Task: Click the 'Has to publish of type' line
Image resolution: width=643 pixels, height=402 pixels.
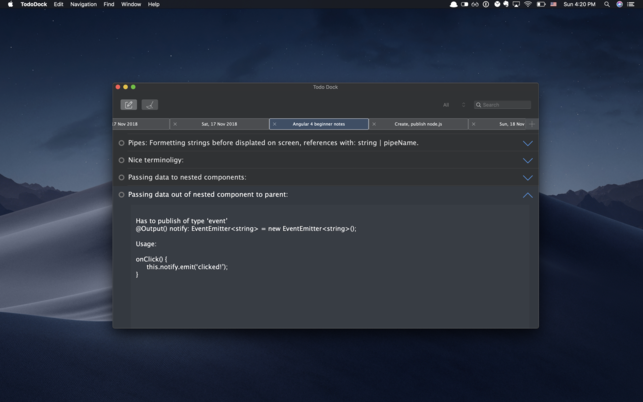Action: 181,221
